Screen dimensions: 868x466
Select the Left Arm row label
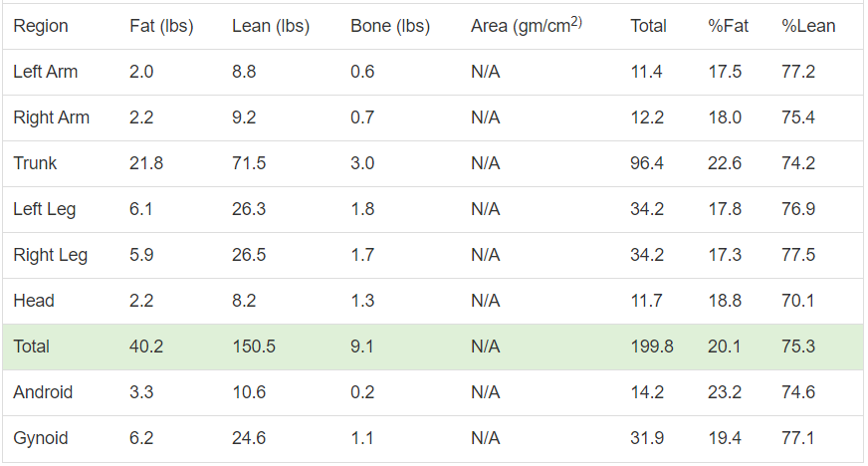pyautogui.click(x=46, y=72)
